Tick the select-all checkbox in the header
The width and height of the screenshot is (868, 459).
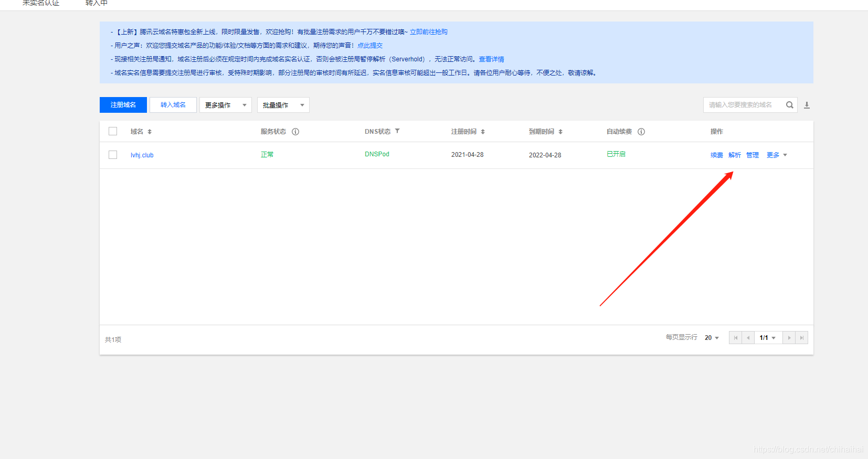pos(113,131)
